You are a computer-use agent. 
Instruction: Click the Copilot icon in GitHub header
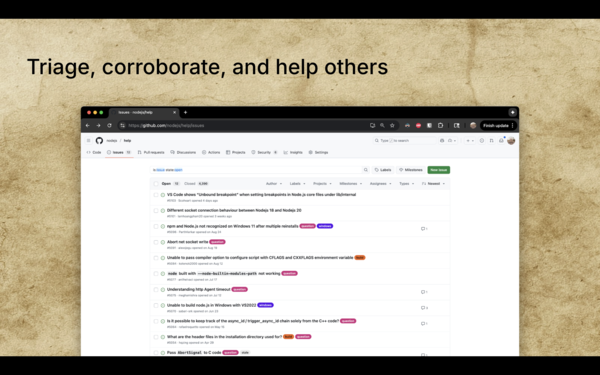point(442,141)
